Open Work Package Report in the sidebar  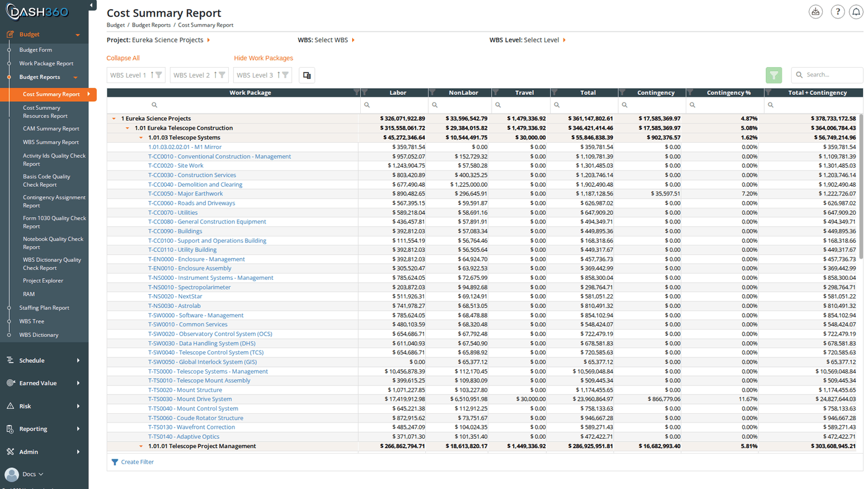click(46, 63)
